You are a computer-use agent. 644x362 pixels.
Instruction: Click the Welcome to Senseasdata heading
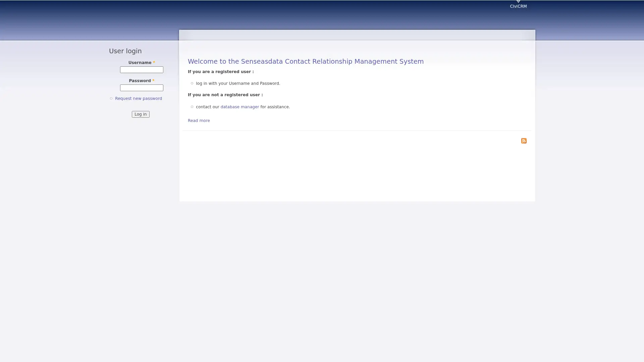tap(306, 61)
